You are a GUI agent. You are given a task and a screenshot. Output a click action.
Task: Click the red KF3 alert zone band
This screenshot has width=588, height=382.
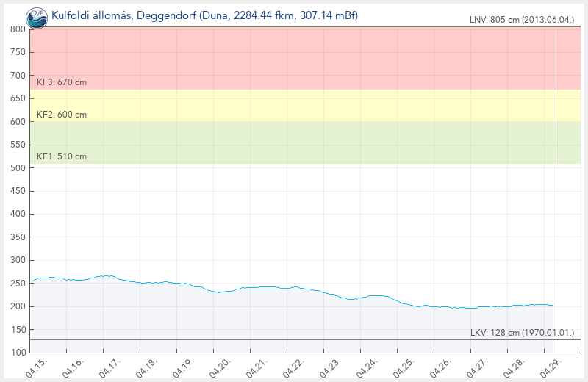(294, 59)
